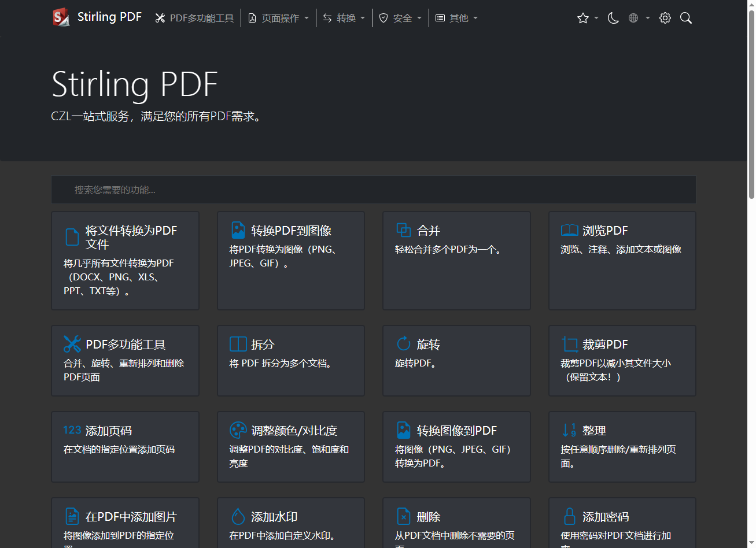Click the Stirling PDF logo icon
This screenshot has width=756, height=548.
[61, 17]
